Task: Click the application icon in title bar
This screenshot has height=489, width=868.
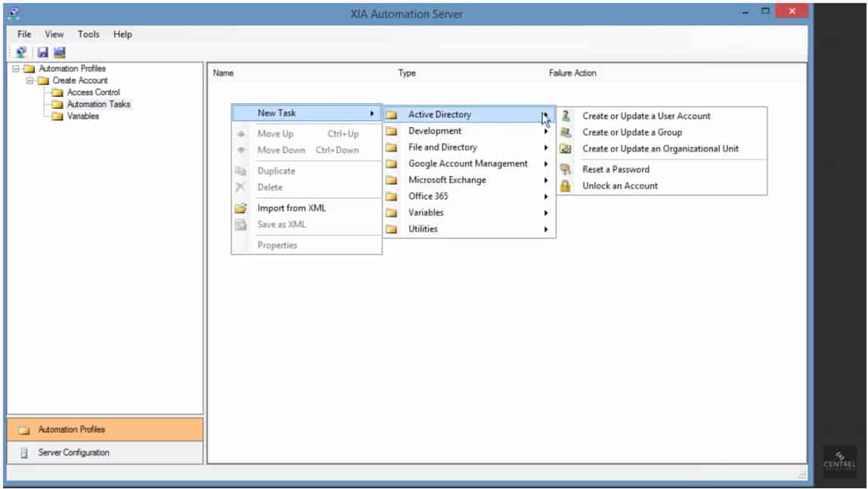Action: (x=14, y=14)
